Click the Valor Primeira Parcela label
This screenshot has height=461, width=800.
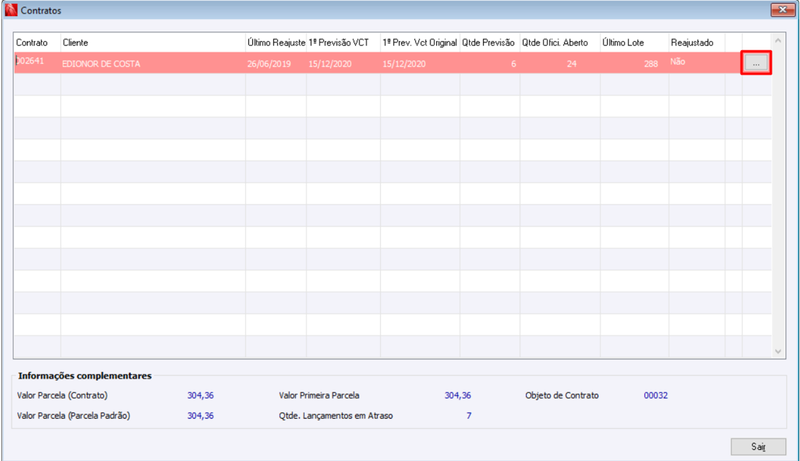tap(319, 395)
